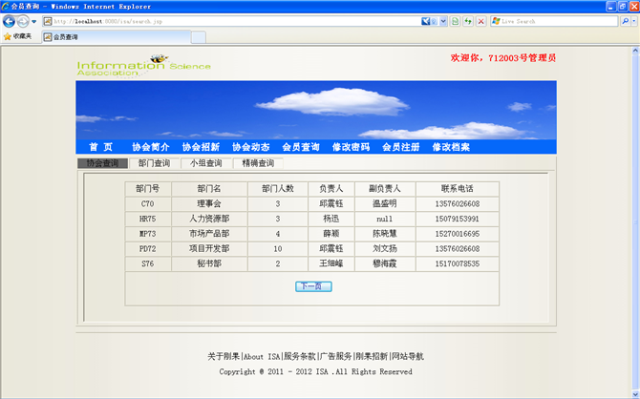Click the 市场产品部 department name cell

tap(209, 234)
